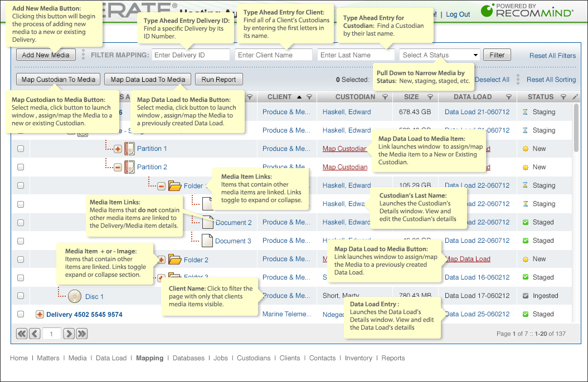The height and width of the screenshot is (382, 588).
Task: Check the checkbox for Data Load 16-060212 row
Action: 21,277
